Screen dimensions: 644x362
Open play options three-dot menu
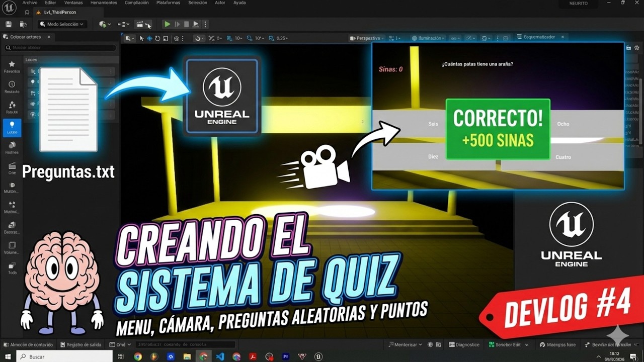click(205, 24)
